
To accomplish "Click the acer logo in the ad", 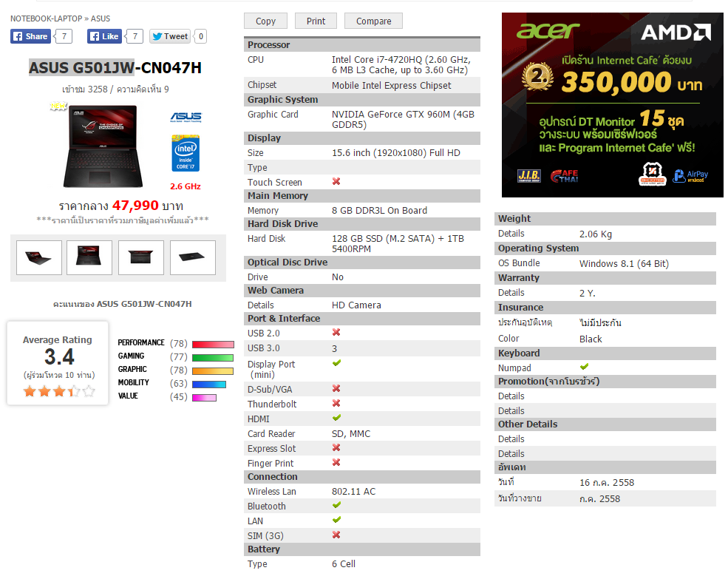I will click(x=548, y=30).
